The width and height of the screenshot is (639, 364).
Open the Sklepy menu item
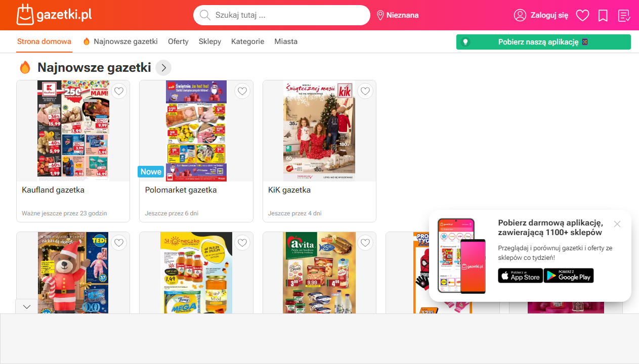point(210,41)
